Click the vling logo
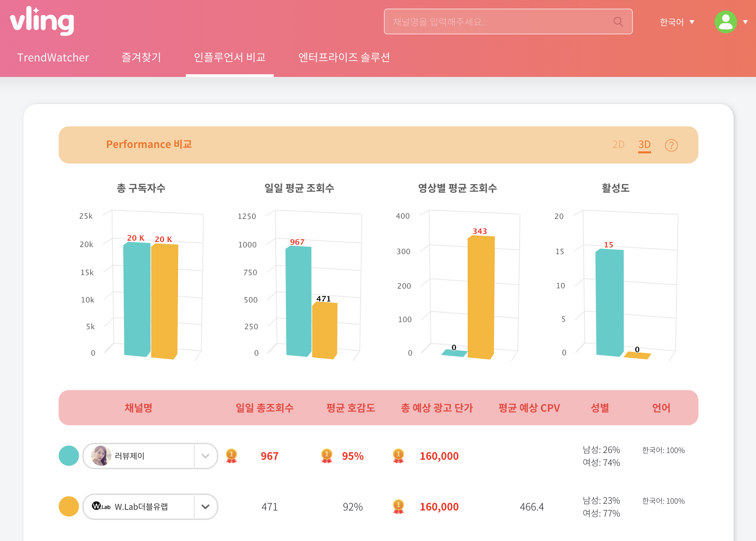The width and height of the screenshot is (756, 541). [x=42, y=21]
